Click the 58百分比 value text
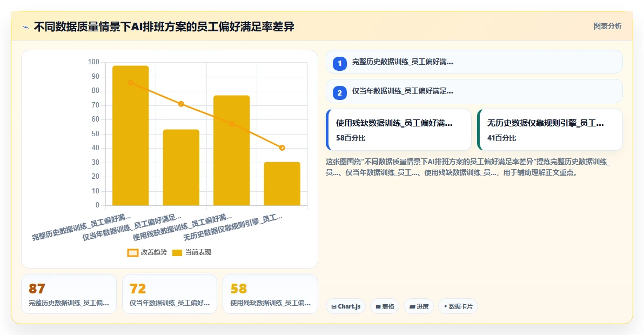Image resolution: width=644 pixels, height=335 pixels. point(351,138)
